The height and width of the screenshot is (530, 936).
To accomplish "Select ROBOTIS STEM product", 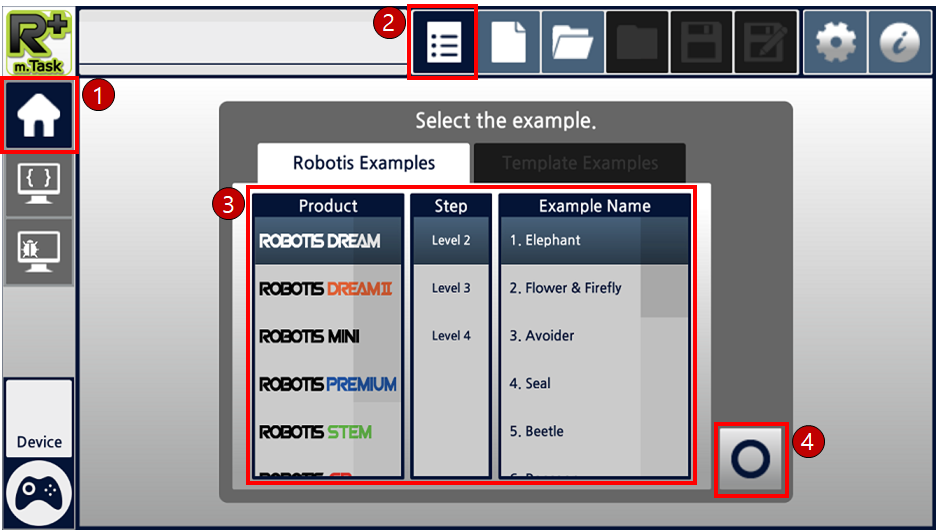I will 327,432.
